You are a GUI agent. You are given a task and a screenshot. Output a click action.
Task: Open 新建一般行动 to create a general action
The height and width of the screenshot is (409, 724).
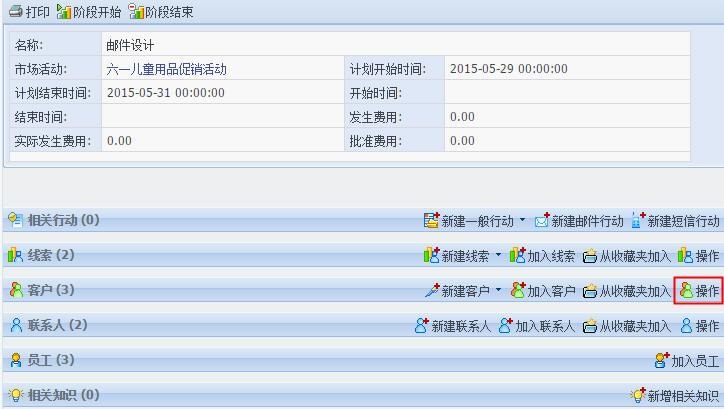pos(469,221)
